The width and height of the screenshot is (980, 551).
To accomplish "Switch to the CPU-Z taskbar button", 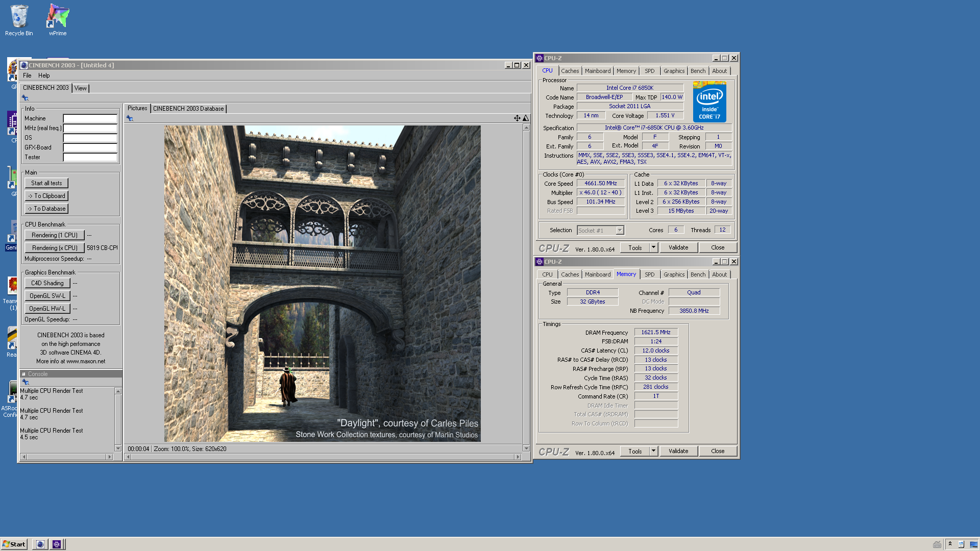I will tap(57, 544).
